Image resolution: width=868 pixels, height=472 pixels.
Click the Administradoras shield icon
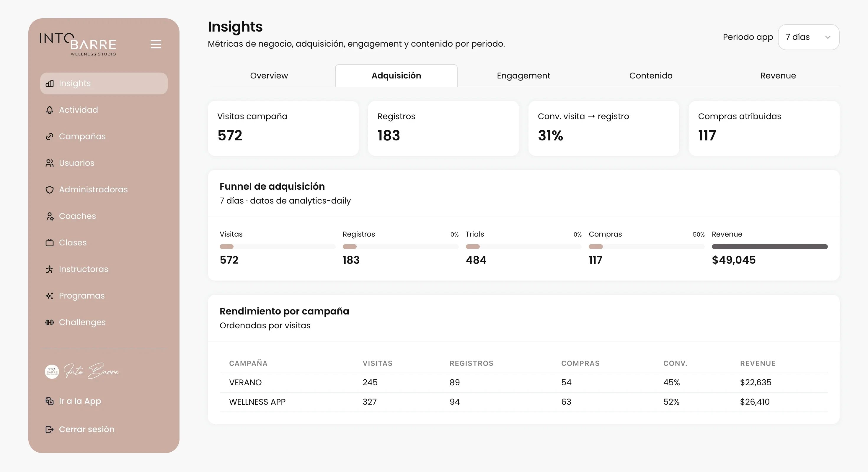point(50,190)
